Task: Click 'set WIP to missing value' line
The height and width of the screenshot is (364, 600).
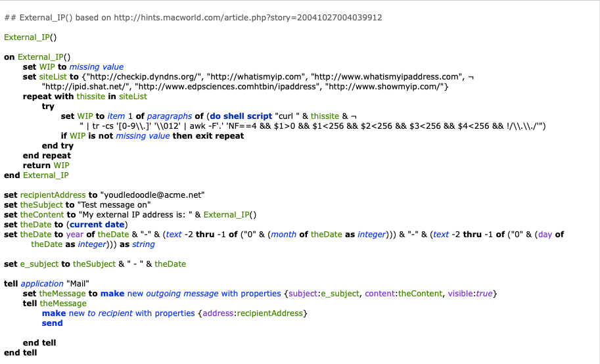Action: [73, 67]
